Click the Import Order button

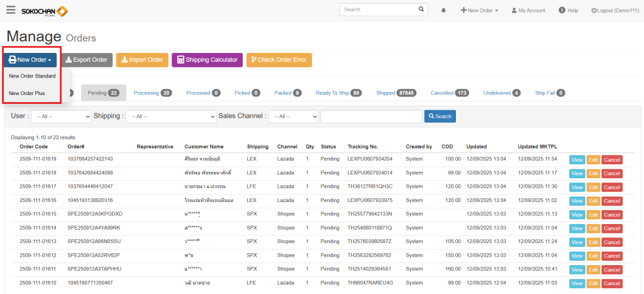(142, 60)
